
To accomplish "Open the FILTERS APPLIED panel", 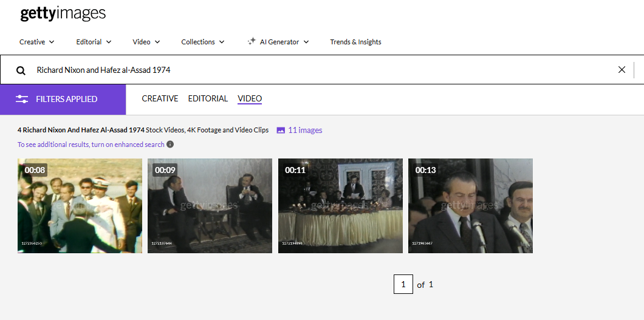I will tap(66, 99).
